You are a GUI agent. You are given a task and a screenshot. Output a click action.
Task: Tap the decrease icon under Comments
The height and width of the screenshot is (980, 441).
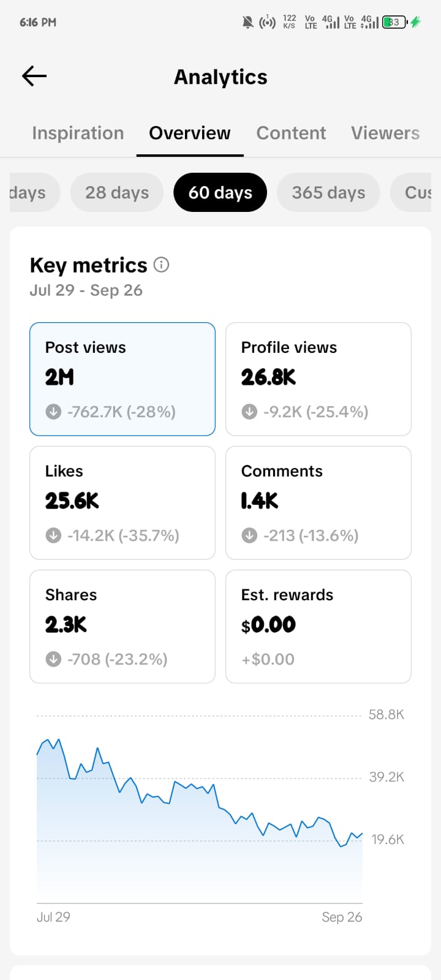249,535
